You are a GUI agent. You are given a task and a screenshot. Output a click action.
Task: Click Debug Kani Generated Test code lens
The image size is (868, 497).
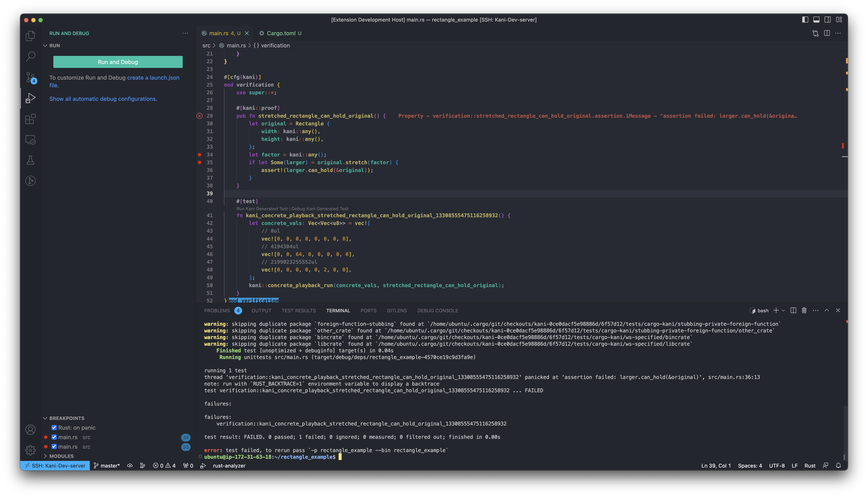tap(320, 209)
